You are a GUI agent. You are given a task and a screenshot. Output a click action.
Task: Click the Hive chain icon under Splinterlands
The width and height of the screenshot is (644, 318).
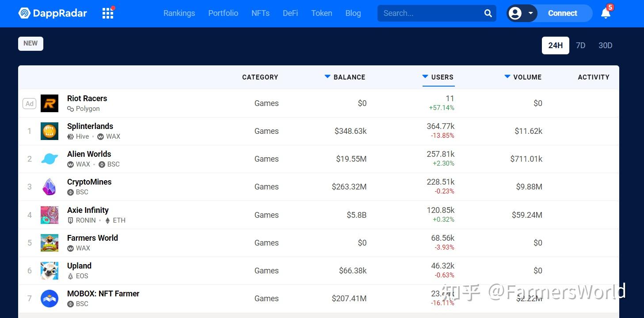coord(70,136)
